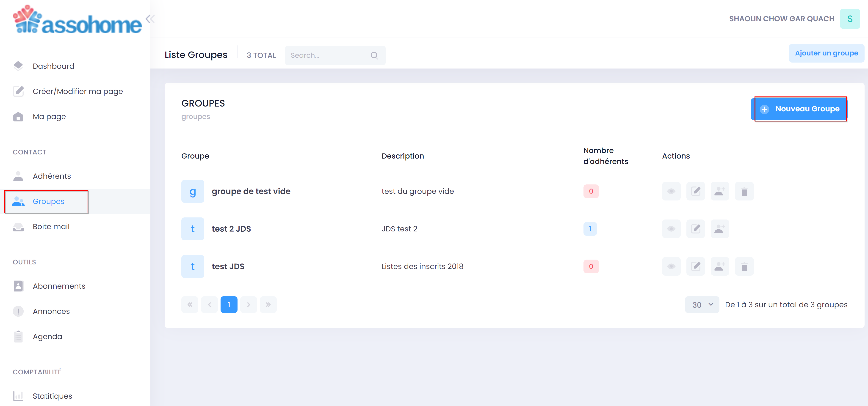Open Boite mail menu item
Image resolution: width=868 pixels, height=406 pixels.
click(x=51, y=227)
